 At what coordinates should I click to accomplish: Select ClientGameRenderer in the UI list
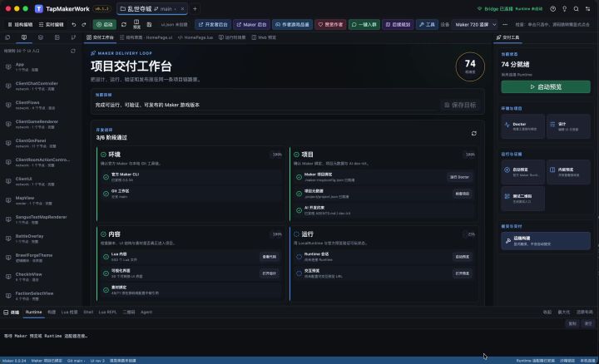point(40,124)
